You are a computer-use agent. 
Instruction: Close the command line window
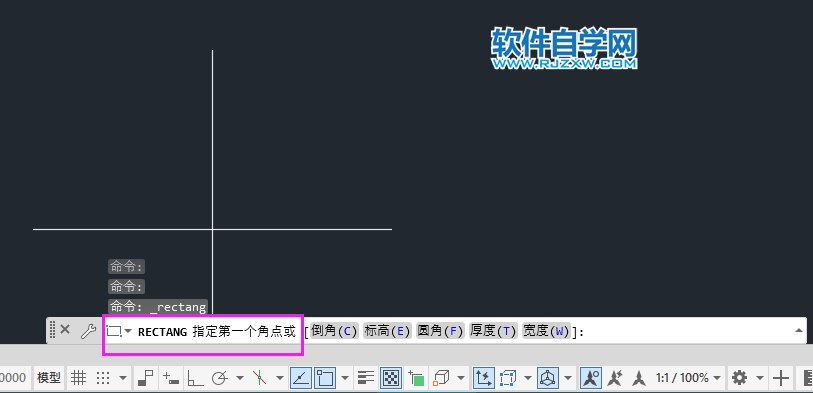tap(65, 329)
